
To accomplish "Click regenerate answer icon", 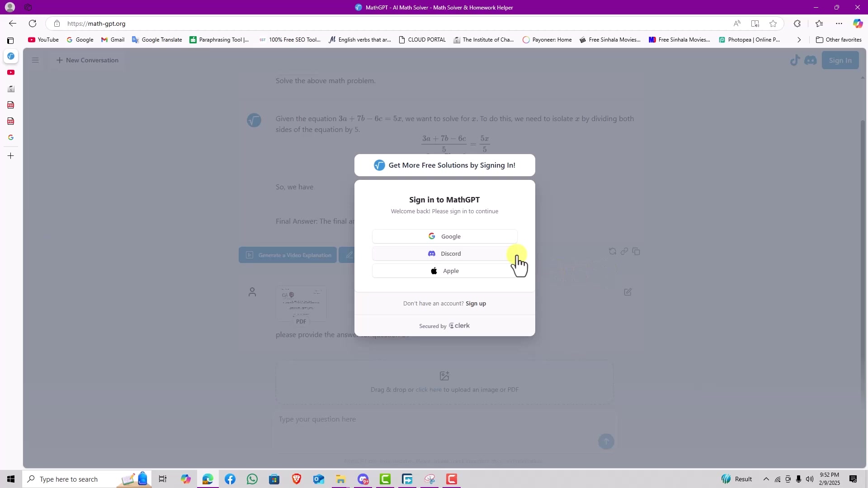I will coord(613,251).
